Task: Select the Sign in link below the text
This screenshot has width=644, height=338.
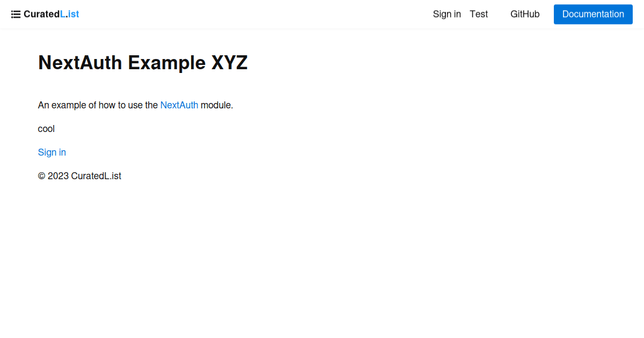Action: click(x=52, y=152)
